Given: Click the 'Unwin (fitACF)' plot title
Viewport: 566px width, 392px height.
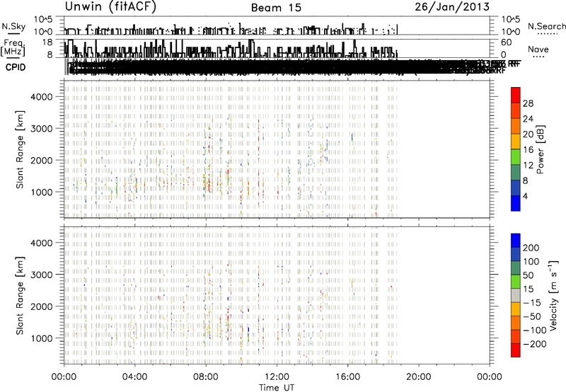Looking at the screenshot, I should tap(110, 6).
